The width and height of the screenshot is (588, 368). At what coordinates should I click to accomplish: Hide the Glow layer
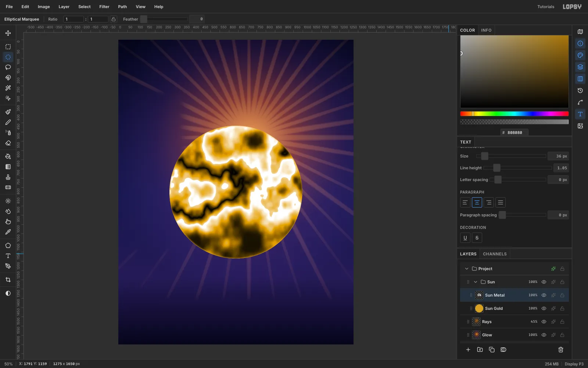[544, 335]
